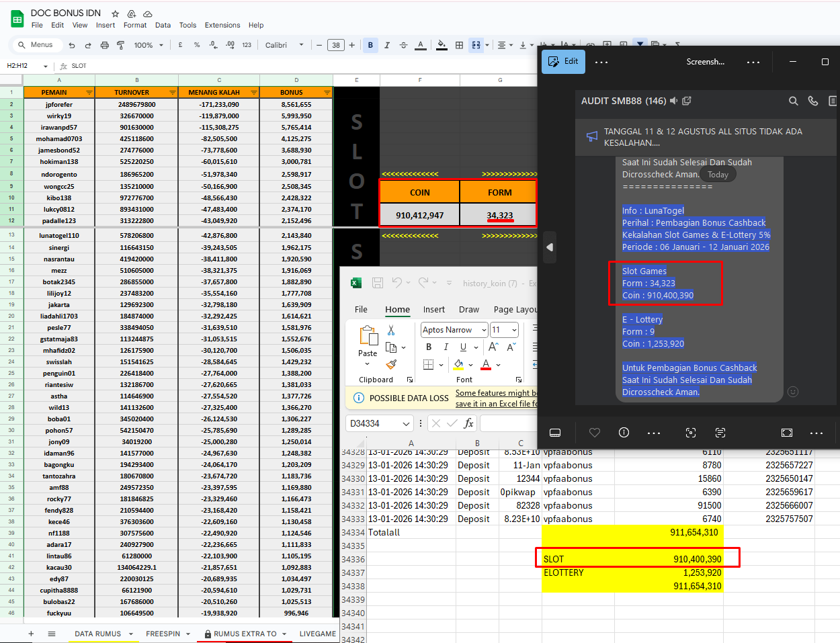840x643 pixels.
Task: Select Excel's Format Painter brush
Action: click(391, 364)
